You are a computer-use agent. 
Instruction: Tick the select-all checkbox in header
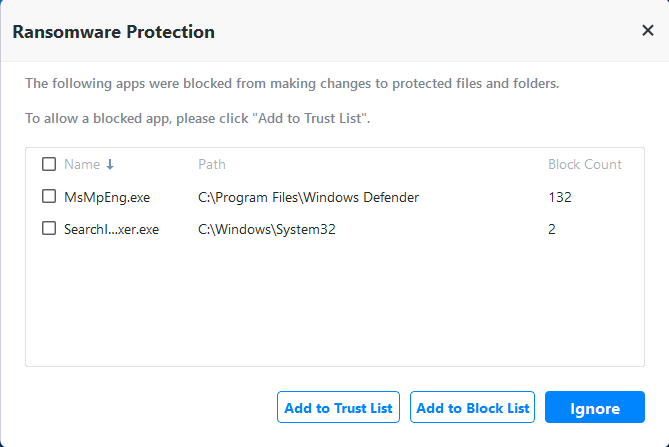click(49, 164)
